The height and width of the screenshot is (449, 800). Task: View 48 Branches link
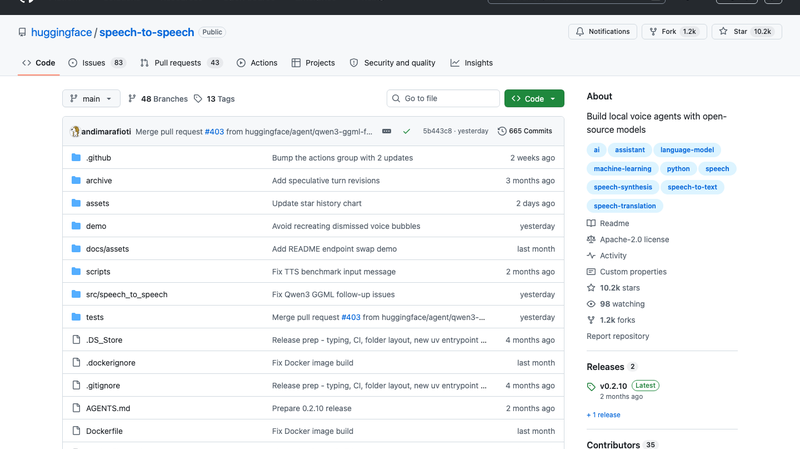coord(158,98)
